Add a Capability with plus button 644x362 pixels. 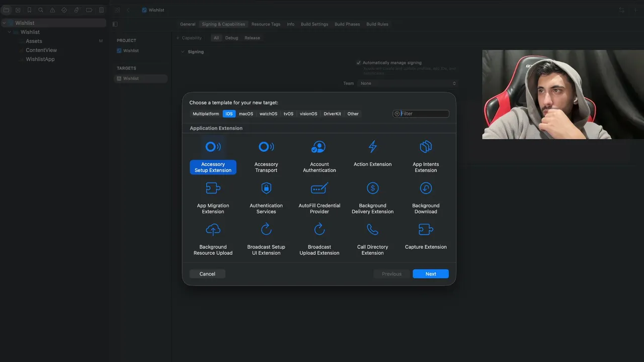coord(189,38)
